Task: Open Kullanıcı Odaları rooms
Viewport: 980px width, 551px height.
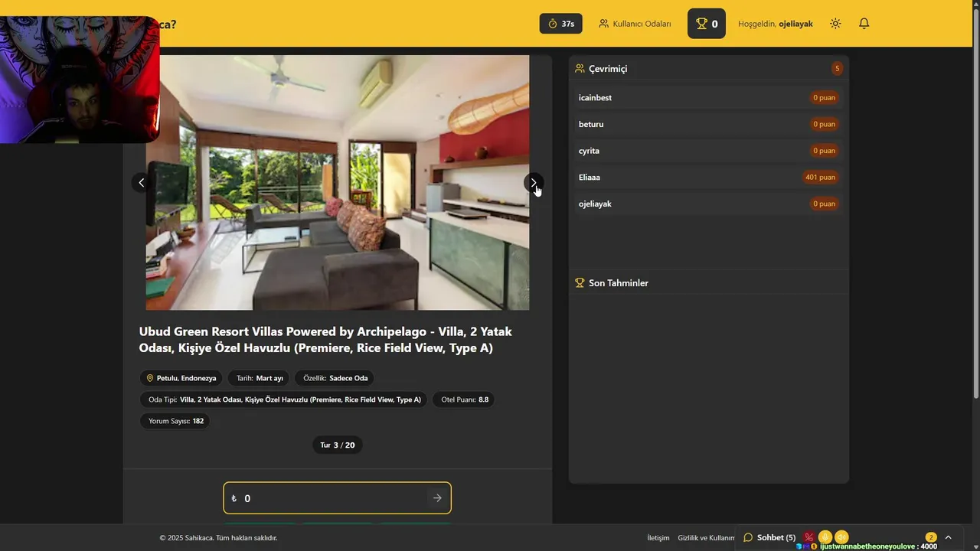Action: [x=635, y=24]
